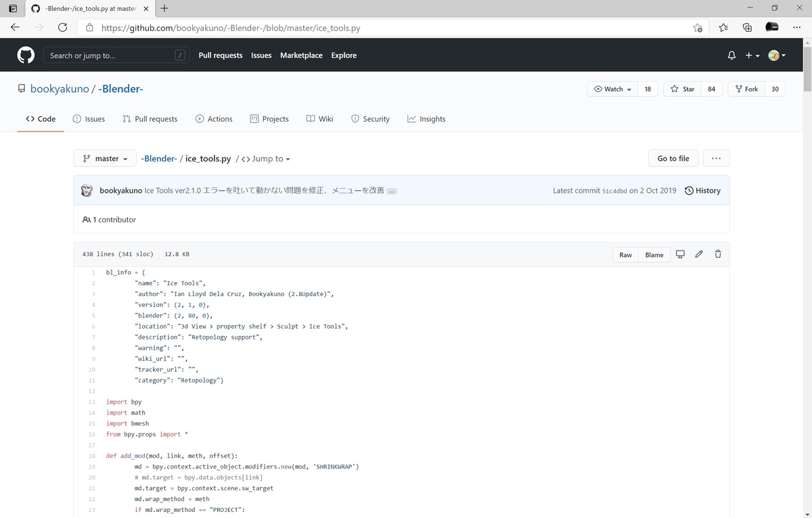Open the -Blender- repository title link

tap(121, 89)
